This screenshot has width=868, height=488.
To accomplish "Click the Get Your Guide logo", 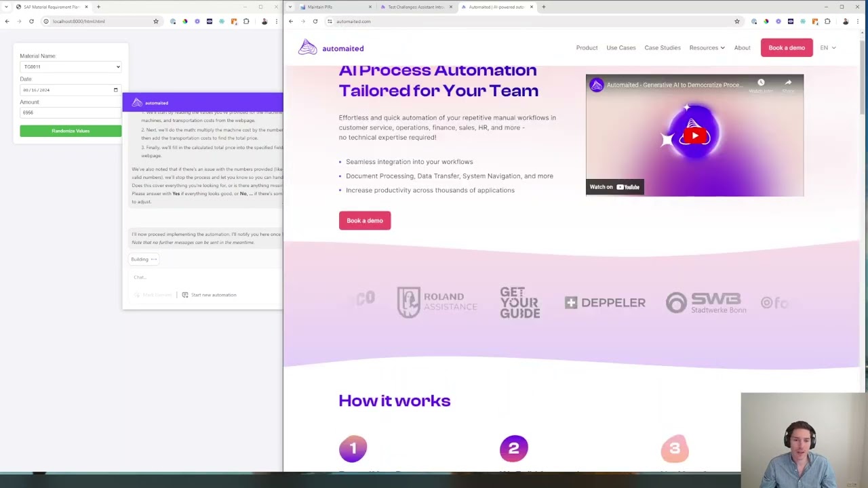I will click(520, 302).
